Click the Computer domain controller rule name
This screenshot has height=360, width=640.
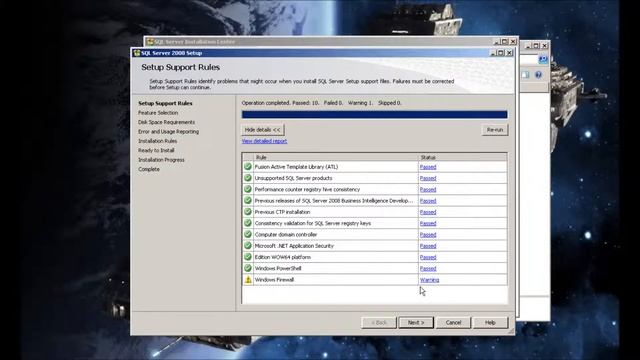[x=286, y=234]
